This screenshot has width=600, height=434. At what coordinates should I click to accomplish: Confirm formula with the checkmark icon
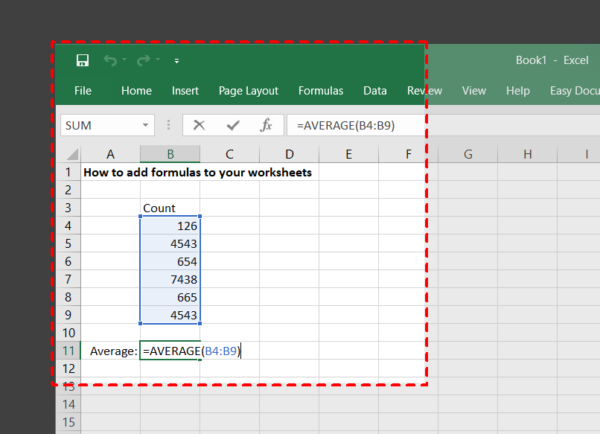(x=233, y=125)
